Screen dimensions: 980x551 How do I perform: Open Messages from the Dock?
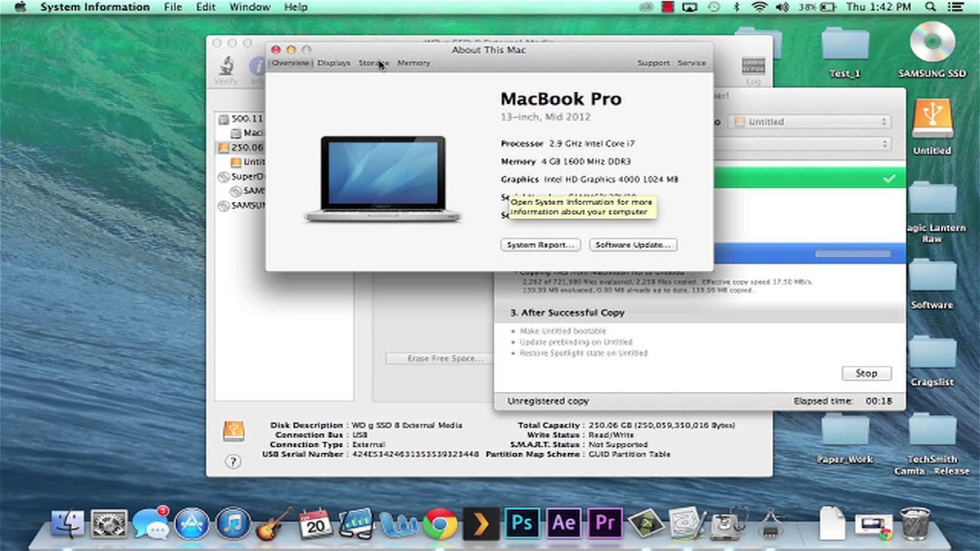pos(151,523)
